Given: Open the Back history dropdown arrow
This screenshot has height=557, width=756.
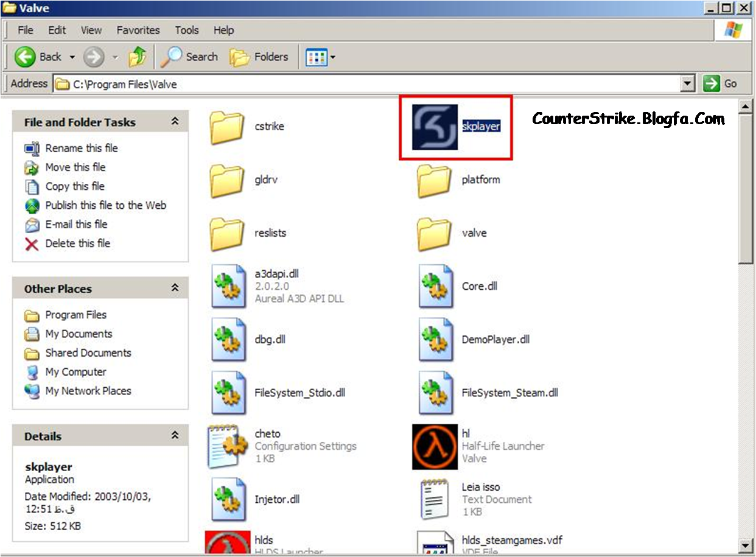Looking at the screenshot, I should pos(72,57).
